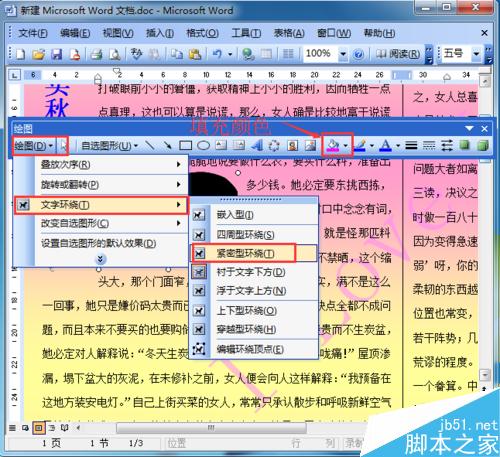Choose 四周型环绕(S) wrapping

pyautogui.click(x=254, y=234)
